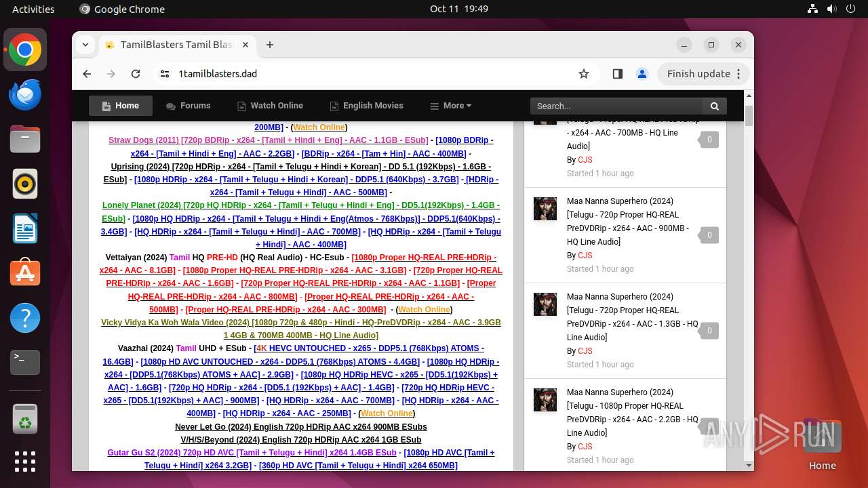Open the Watch Online menu item

tap(270, 106)
